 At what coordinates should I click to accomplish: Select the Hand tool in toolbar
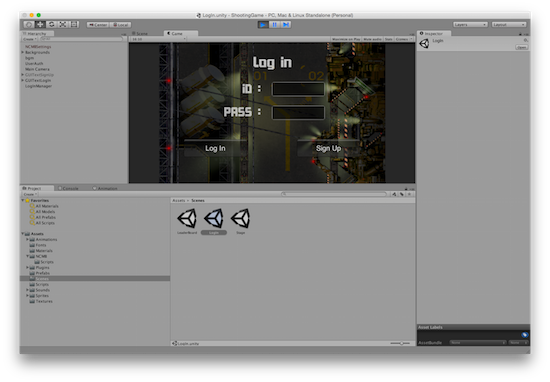click(x=29, y=25)
